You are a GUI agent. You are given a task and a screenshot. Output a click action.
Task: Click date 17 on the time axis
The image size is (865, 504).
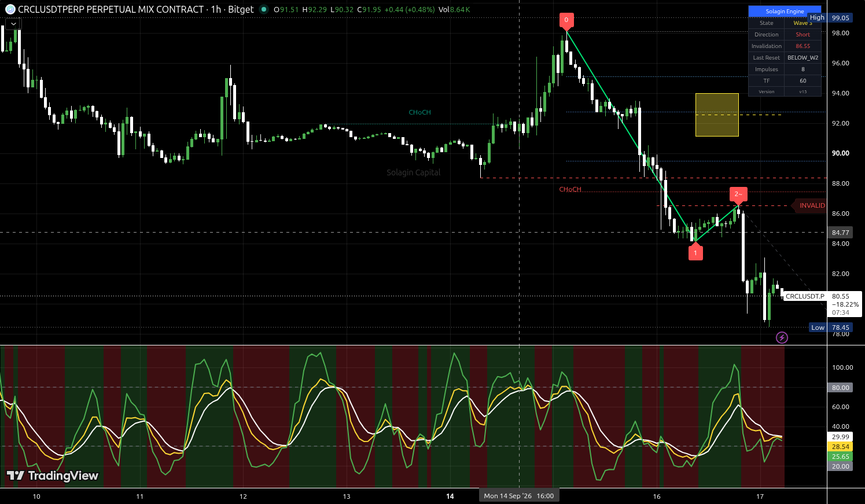coord(760,496)
